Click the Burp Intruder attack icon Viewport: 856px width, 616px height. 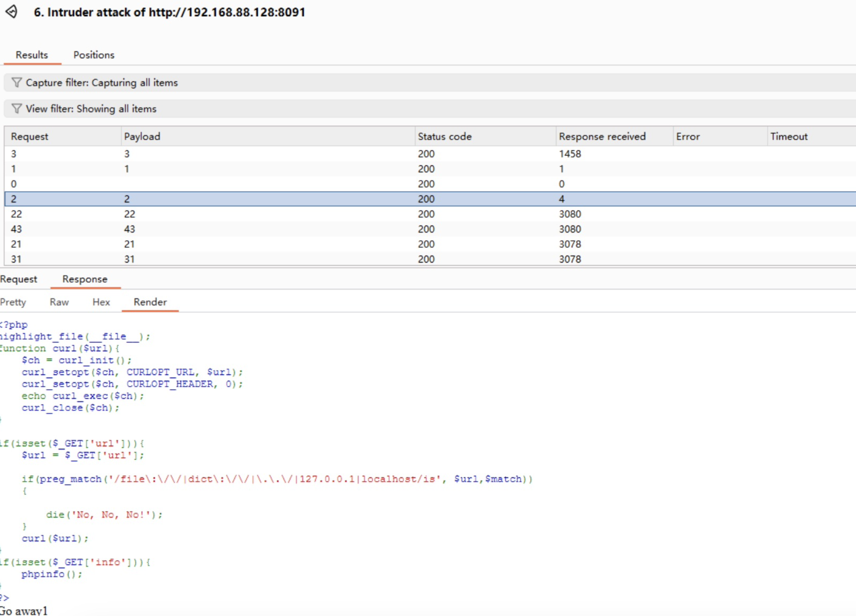coord(12,12)
